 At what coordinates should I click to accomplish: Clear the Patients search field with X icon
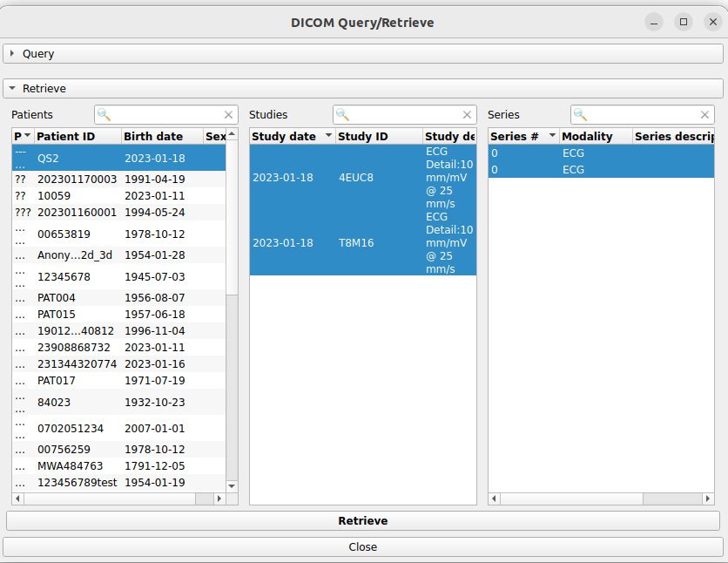pos(229,115)
